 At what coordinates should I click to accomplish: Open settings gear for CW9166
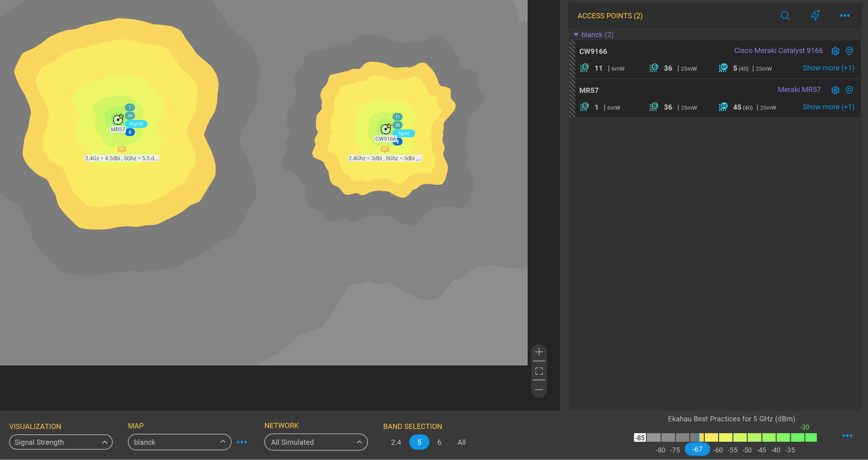pyautogui.click(x=835, y=51)
